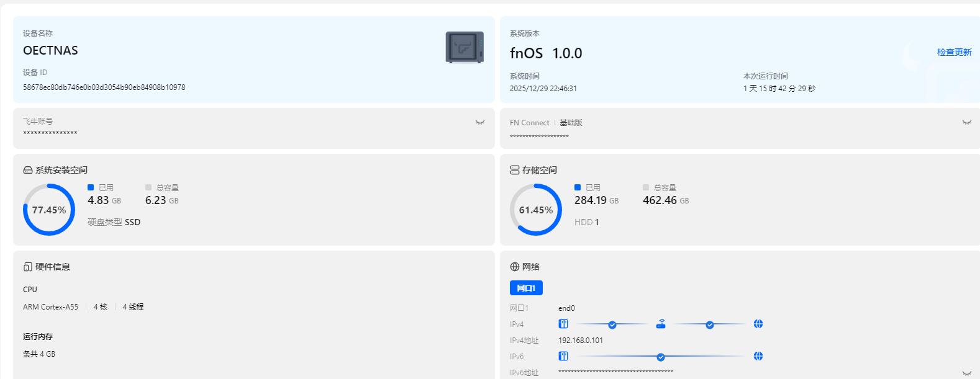Show hidden IPv6地址 with eye icon
Image resolution: width=980 pixels, height=379 pixels.
[967, 373]
